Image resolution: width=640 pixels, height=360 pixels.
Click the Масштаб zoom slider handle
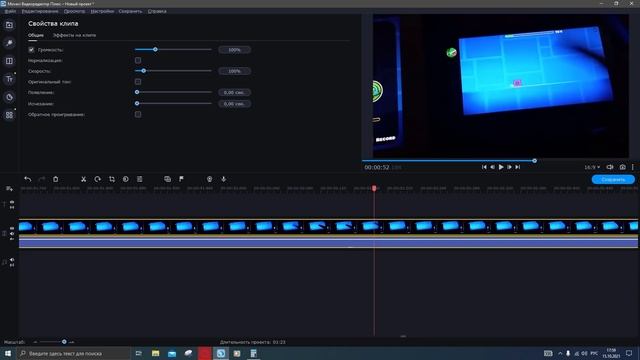pyautogui.click(x=64, y=342)
